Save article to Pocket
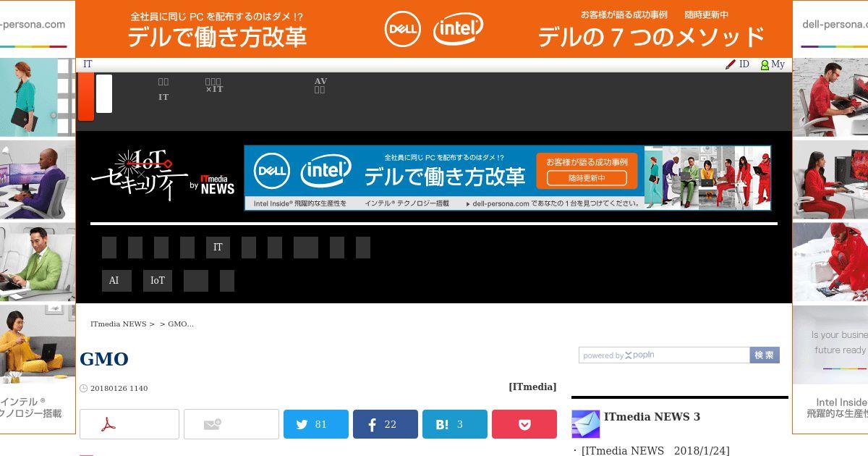The image size is (868, 456). pos(524,424)
